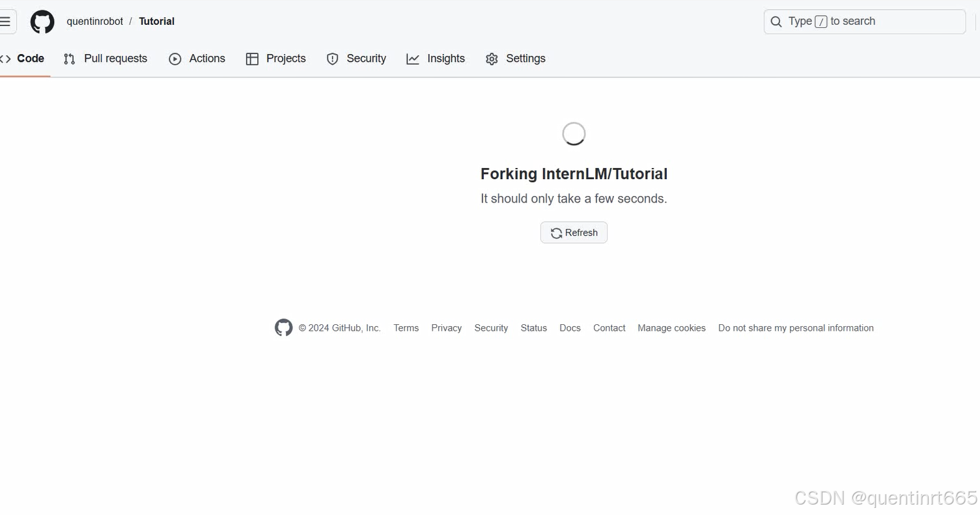This screenshot has width=980, height=515.
Task: Click the GitHub Octocat logo in the header
Action: [x=42, y=21]
